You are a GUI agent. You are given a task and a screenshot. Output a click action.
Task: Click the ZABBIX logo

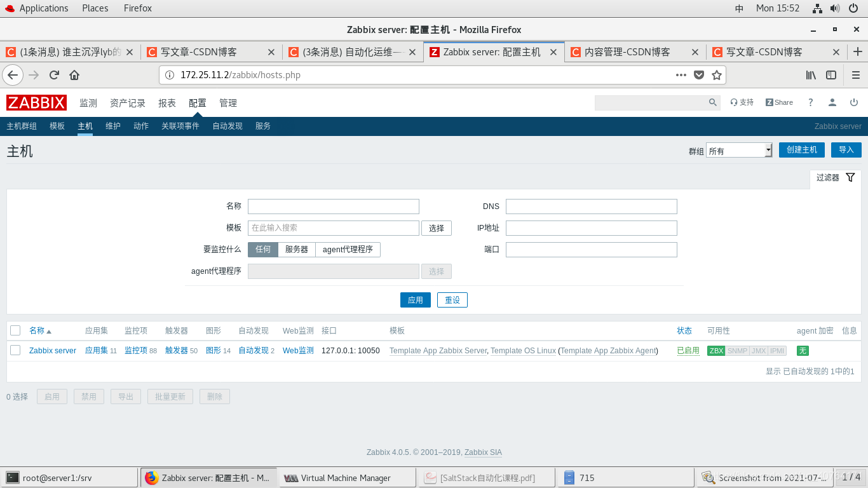tap(36, 102)
